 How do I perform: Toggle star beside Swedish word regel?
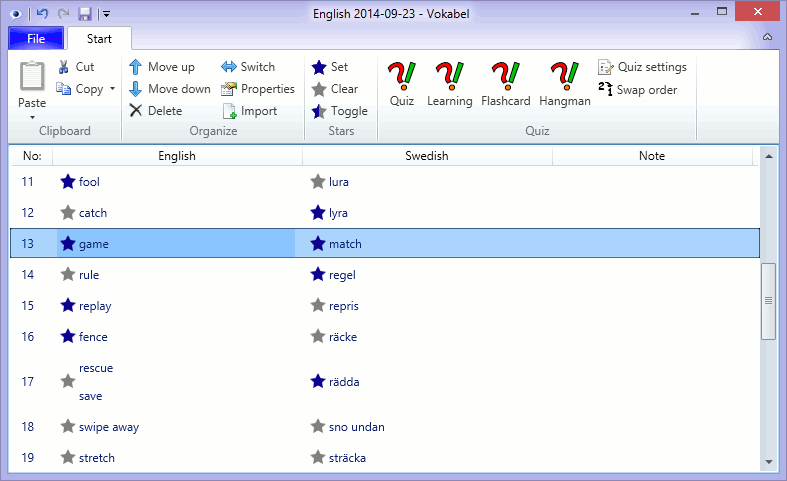click(x=318, y=275)
